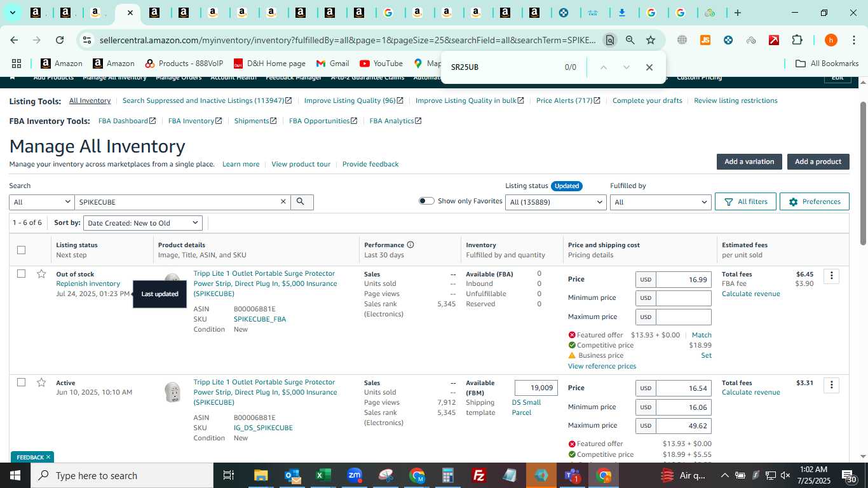Edit price field showing 16.99

[684, 280]
